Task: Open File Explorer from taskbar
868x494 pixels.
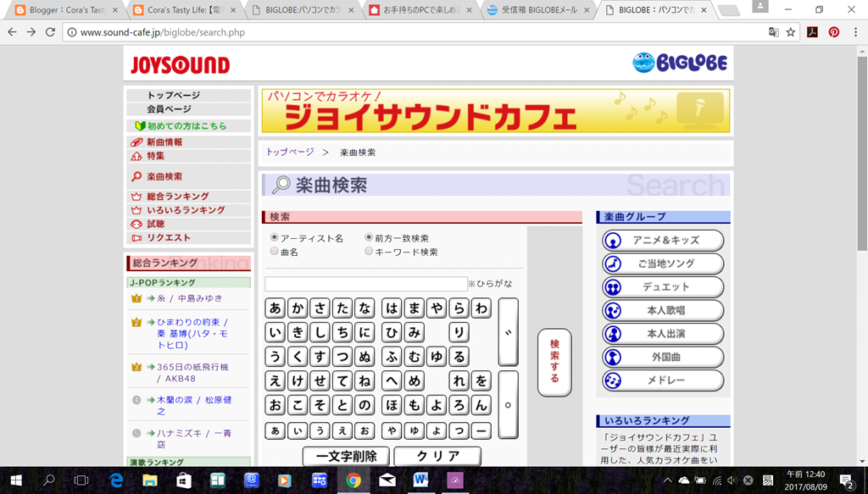Action: (150, 480)
